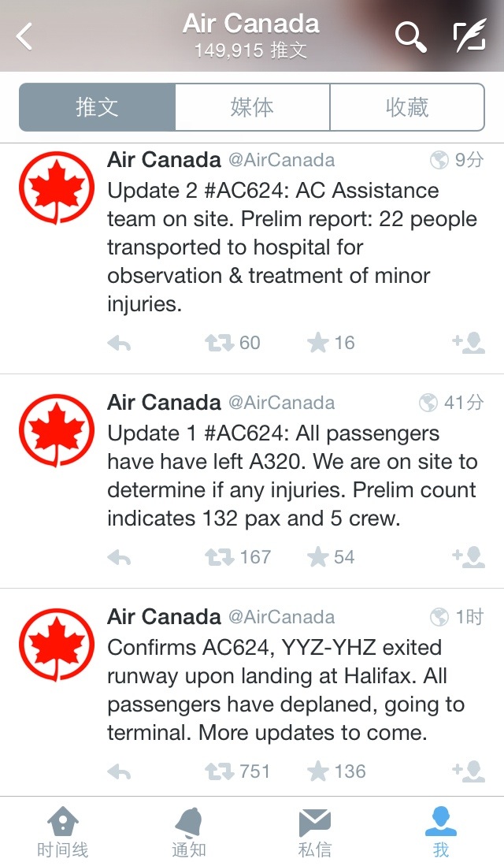The width and height of the screenshot is (504, 866).
Task: Switch to the 媒体 tab
Action: tap(252, 107)
